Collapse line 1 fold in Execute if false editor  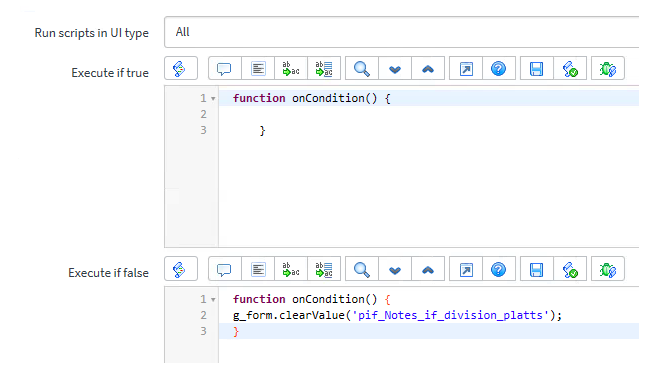tap(213, 300)
